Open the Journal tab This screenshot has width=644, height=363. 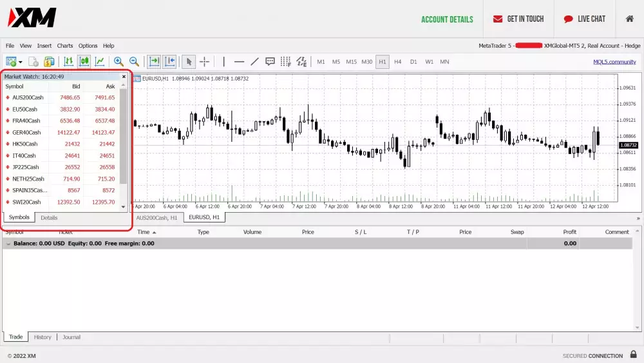(71, 337)
